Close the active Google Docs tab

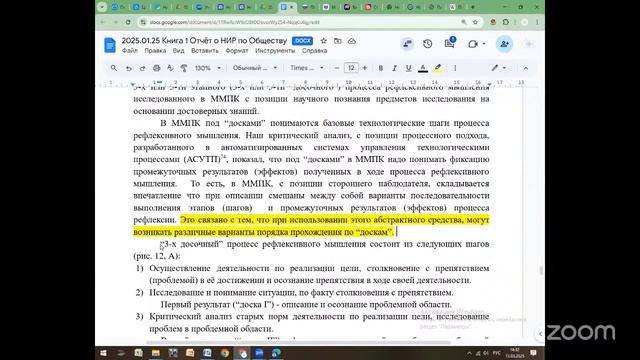click(291, 7)
